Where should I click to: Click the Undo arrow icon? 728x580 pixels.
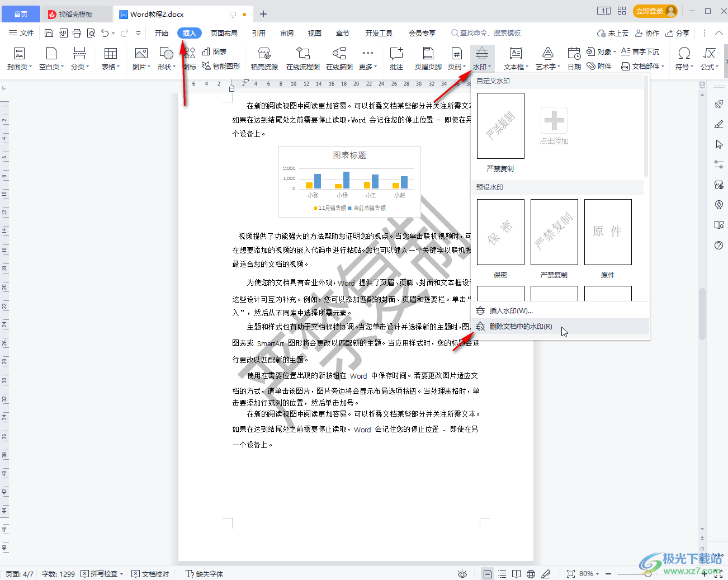tap(105, 33)
